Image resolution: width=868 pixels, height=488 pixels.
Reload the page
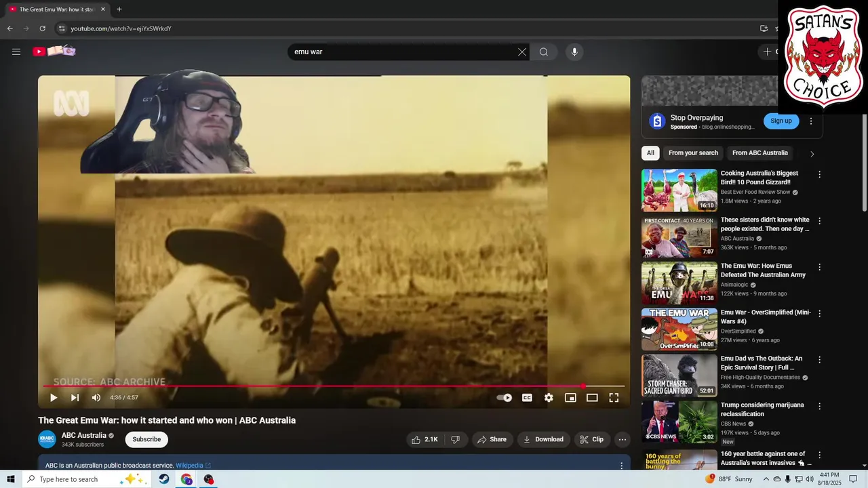pyautogui.click(x=42, y=28)
